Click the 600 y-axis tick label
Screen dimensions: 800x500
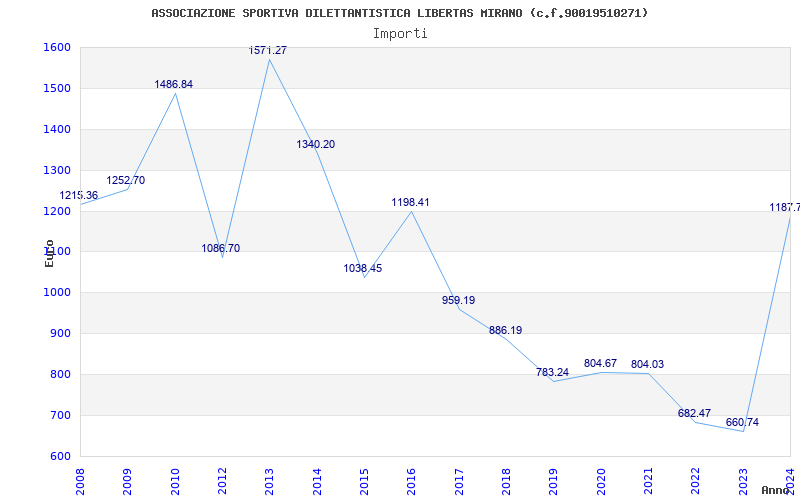(x=60, y=456)
